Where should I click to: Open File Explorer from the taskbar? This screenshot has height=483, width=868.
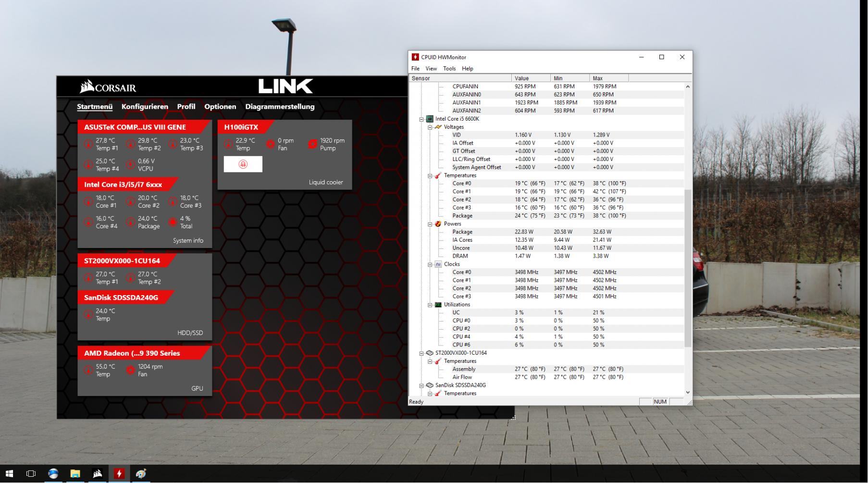coord(75,474)
